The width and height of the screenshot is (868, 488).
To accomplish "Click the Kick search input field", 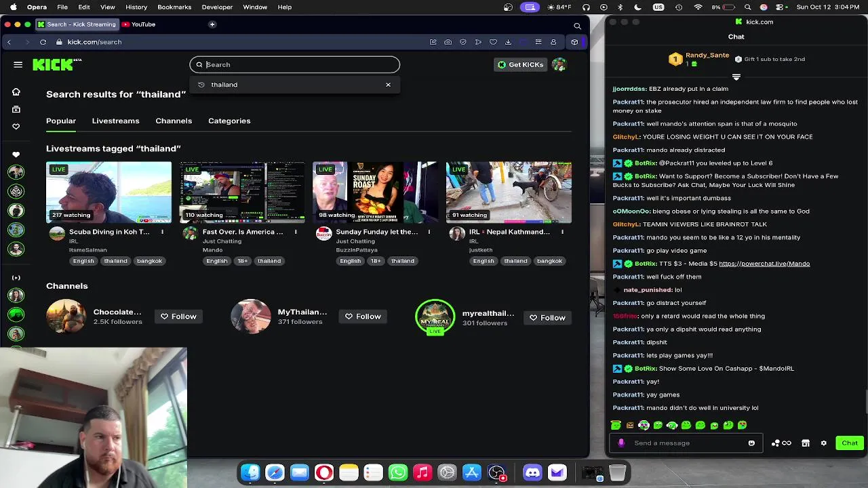I will 295,64.
